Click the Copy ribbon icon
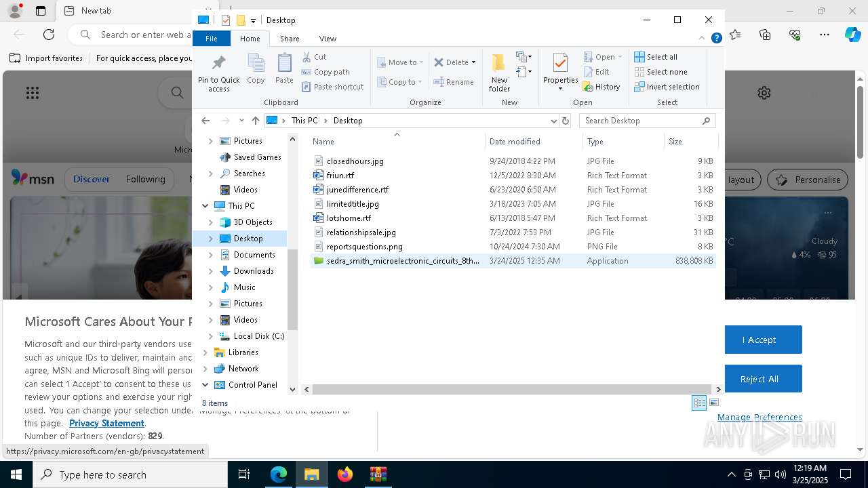This screenshot has width=868, height=488. point(256,69)
